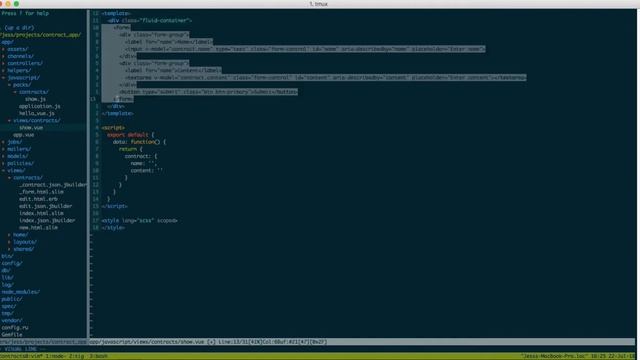640x360 pixels.
Task: Expand the mailers/ folder arrow
Action: pyautogui.click(x=3, y=149)
